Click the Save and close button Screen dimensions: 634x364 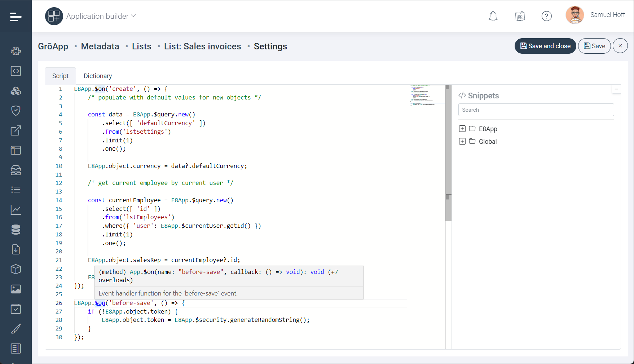pos(545,46)
